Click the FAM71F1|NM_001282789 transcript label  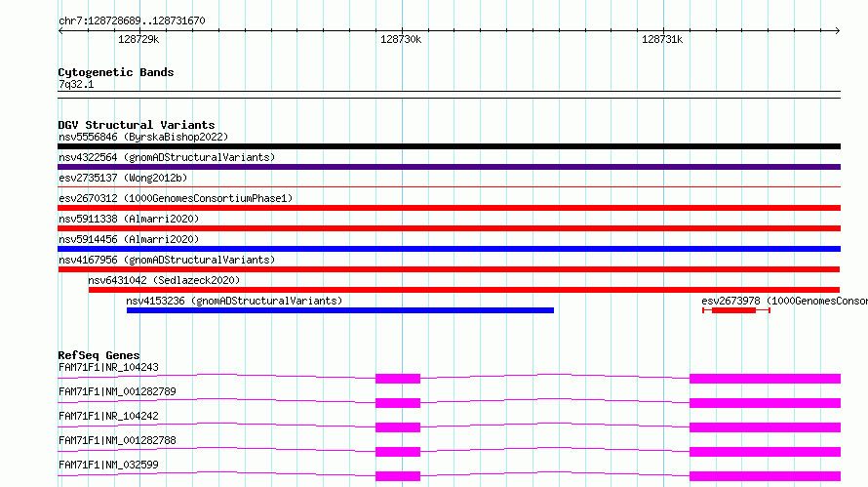[117, 391]
